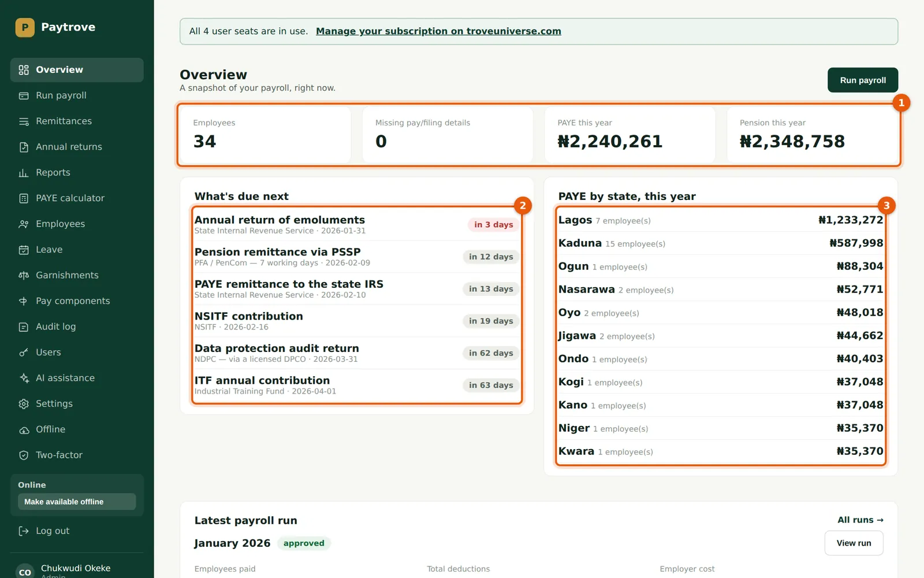Open Run payroll from the sidebar icon
The height and width of the screenshot is (578, 924).
point(24,96)
